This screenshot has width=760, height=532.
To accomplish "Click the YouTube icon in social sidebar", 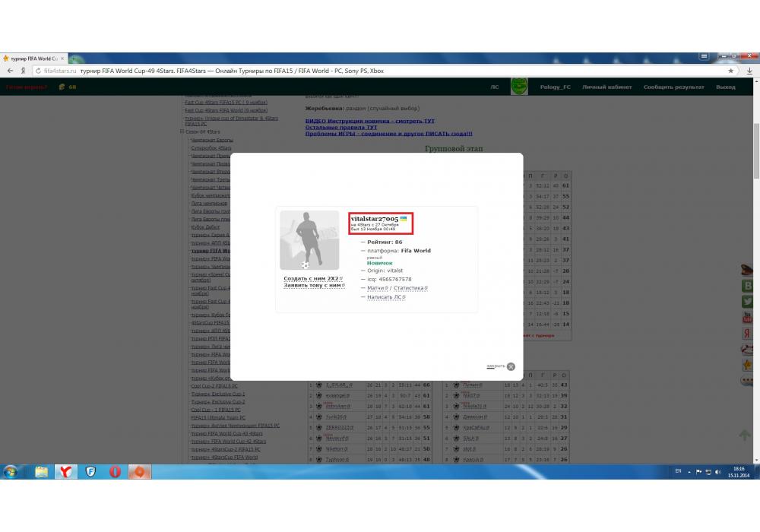I will 747,317.
